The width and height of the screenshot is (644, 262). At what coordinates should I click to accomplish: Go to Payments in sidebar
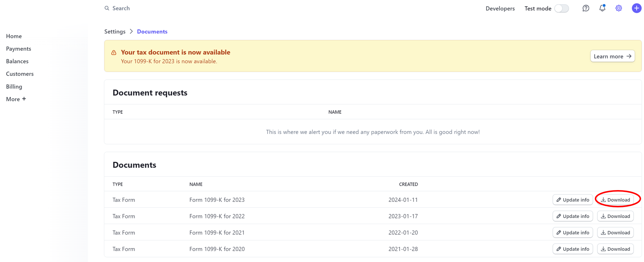tap(18, 49)
